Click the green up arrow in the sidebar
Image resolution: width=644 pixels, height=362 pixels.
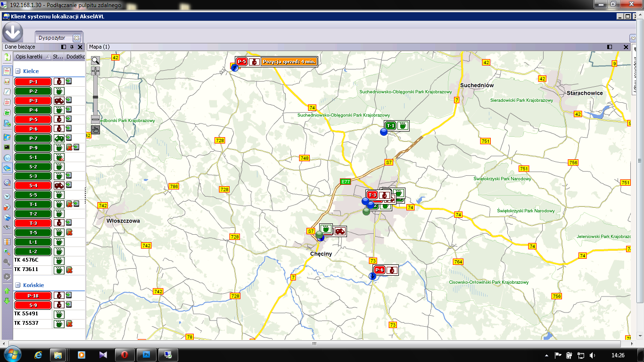tap(7, 291)
